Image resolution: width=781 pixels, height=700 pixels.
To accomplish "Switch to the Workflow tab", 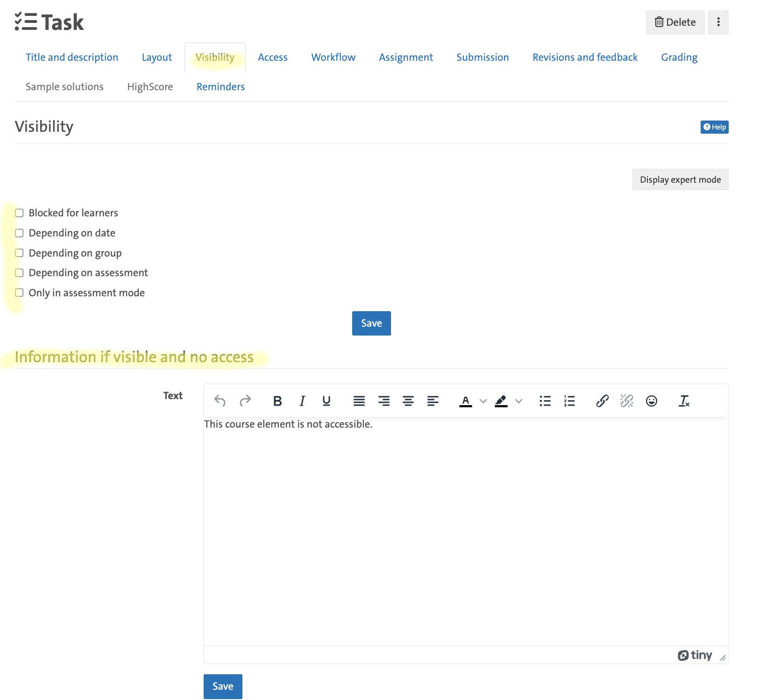I will click(333, 57).
